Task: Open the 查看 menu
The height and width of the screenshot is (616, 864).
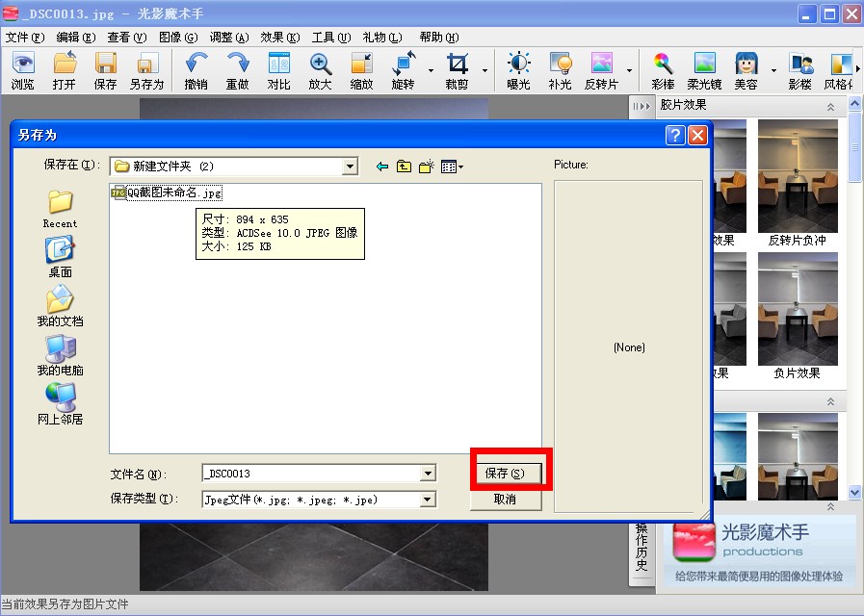Action: tap(127, 38)
